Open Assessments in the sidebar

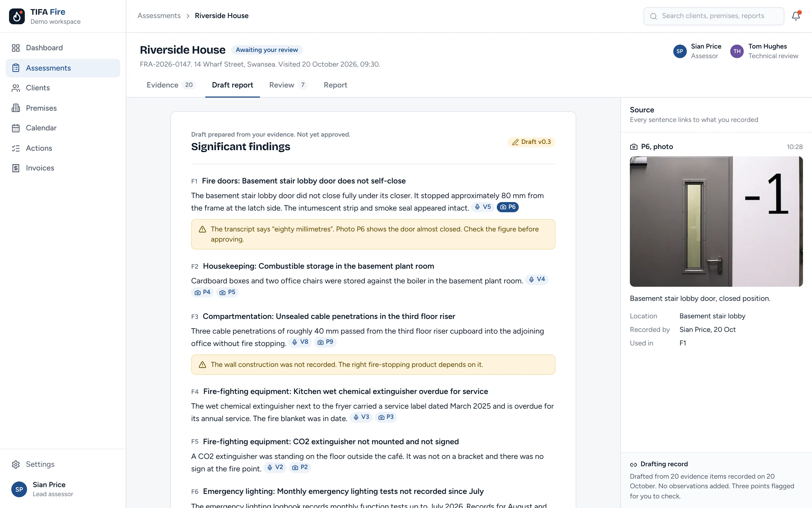point(63,68)
